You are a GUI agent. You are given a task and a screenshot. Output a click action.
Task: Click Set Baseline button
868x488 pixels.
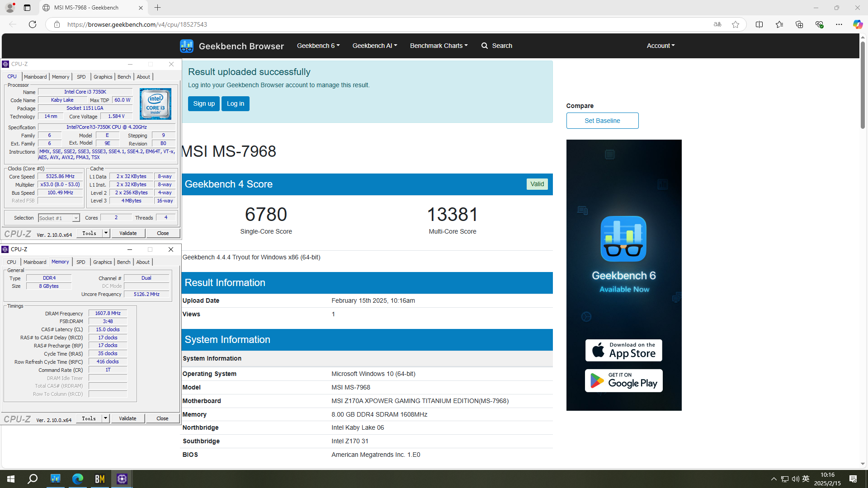point(602,121)
